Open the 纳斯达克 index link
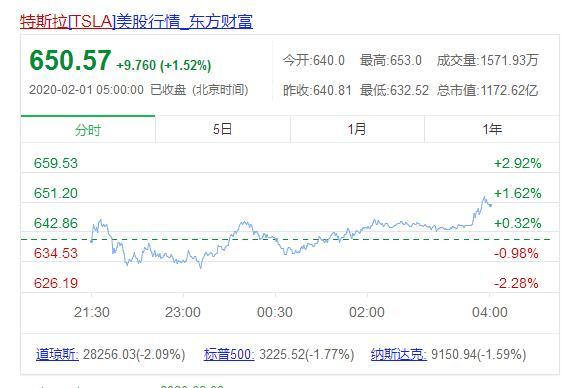The image size is (588, 388). click(x=398, y=354)
